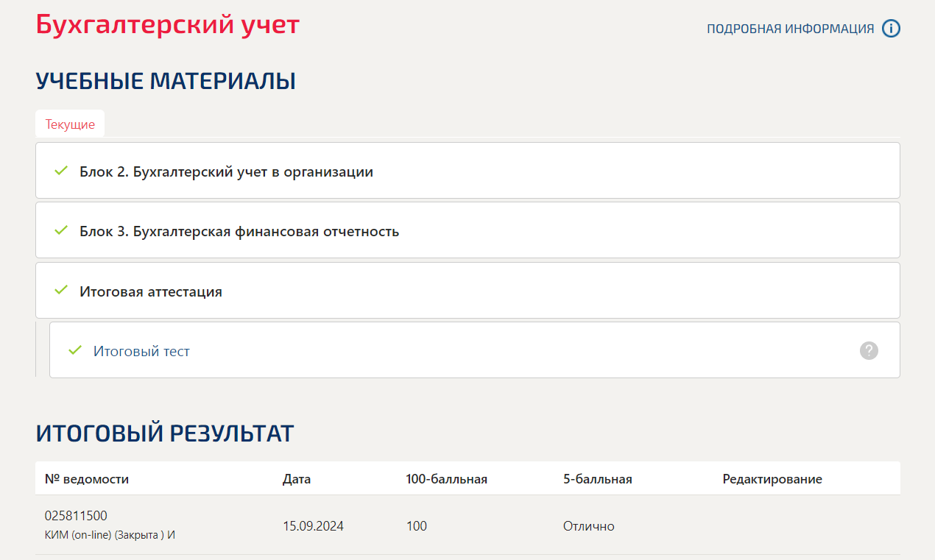The height and width of the screenshot is (560, 935).
Task: Click the Редактирование column header
Action: [772, 479]
